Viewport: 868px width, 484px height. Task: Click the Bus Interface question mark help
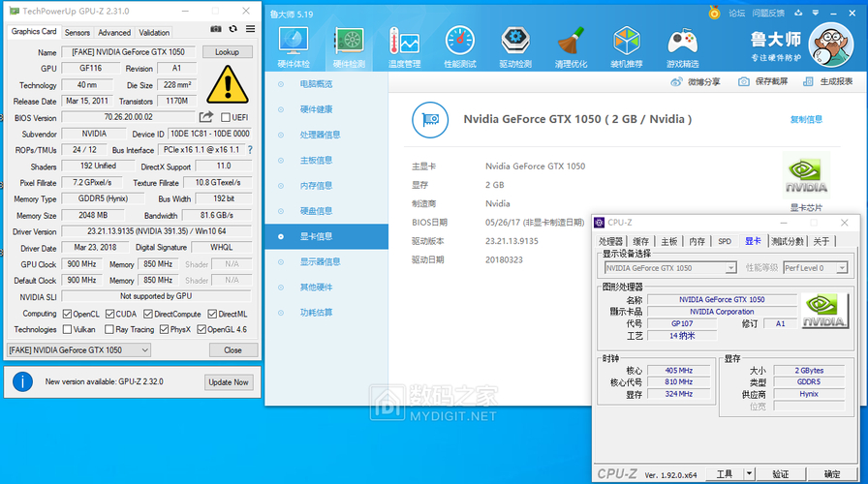[250, 149]
